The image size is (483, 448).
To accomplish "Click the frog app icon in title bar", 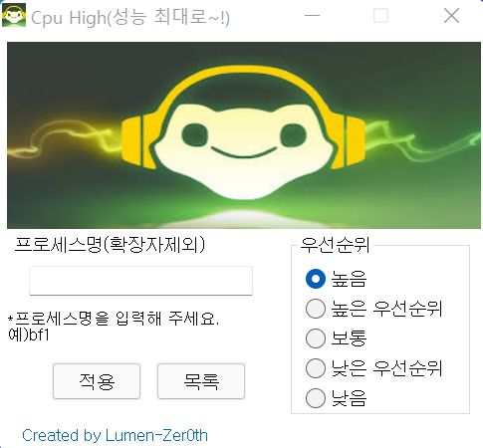I will [14, 15].
